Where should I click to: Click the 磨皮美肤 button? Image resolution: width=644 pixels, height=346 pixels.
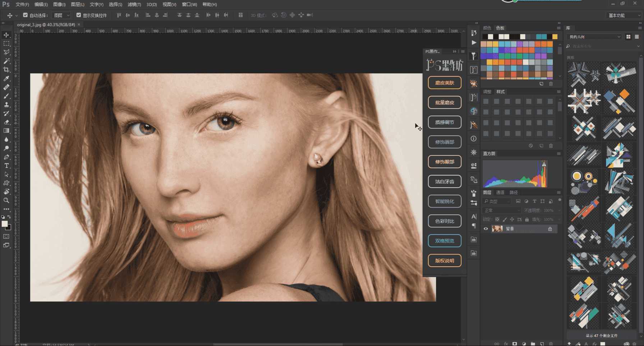[x=445, y=83]
